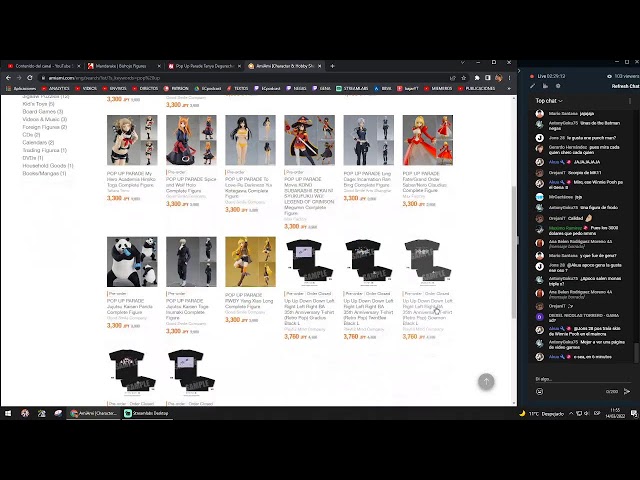This screenshot has width=640, height=480.
Task: Open the Spice and Wolf Holo figure thumbnail
Action: (191, 140)
